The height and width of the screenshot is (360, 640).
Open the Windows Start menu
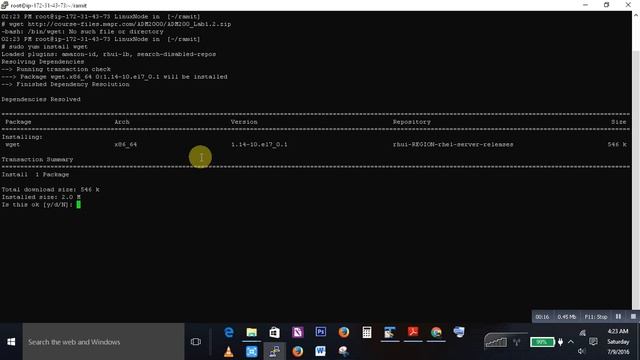11,342
